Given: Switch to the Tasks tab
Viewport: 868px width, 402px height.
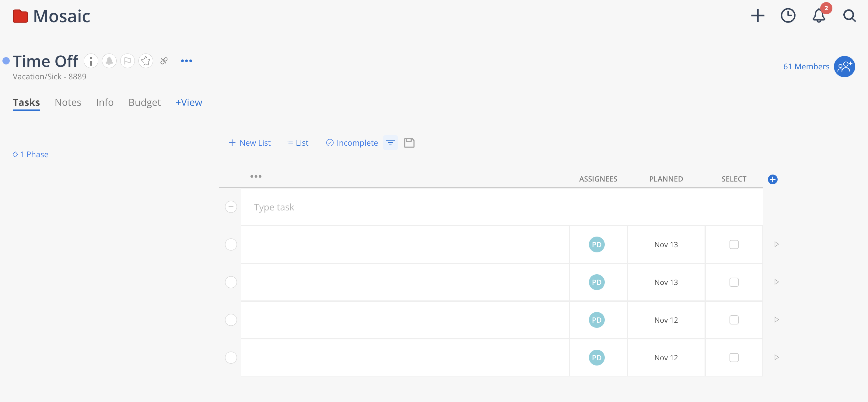Looking at the screenshot, I should click(x=26, y=102).
